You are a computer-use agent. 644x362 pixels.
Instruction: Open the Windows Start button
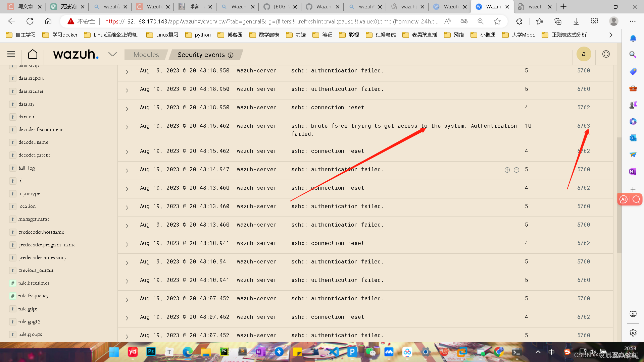pyautogui.click(x=114, y=352)
